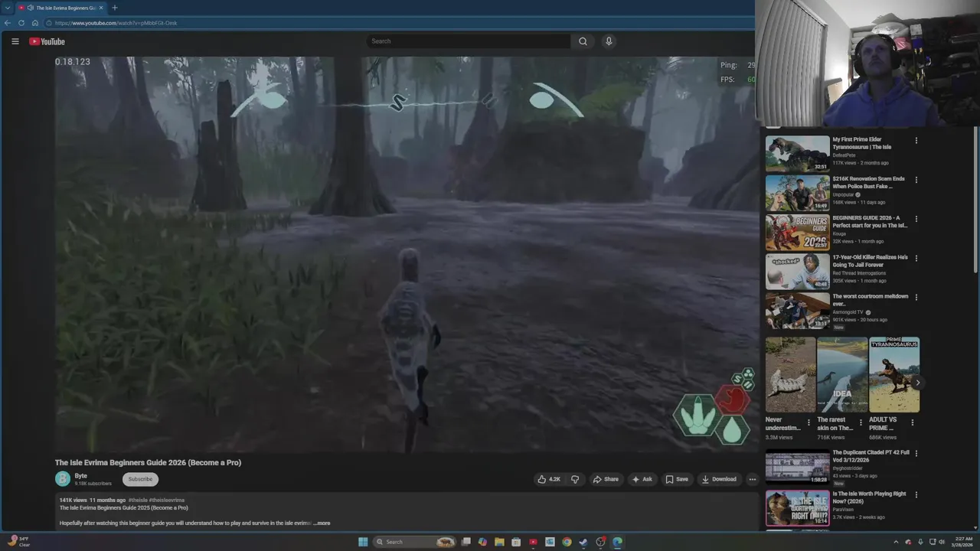Reload the page
The image size is (980, 551).
21,23
